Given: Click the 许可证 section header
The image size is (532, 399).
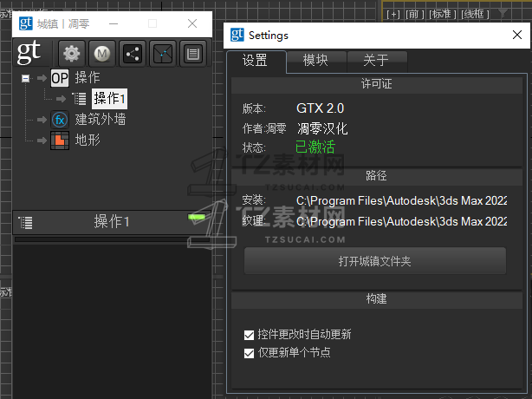Looking at the screenshot, I should point(377,84).
